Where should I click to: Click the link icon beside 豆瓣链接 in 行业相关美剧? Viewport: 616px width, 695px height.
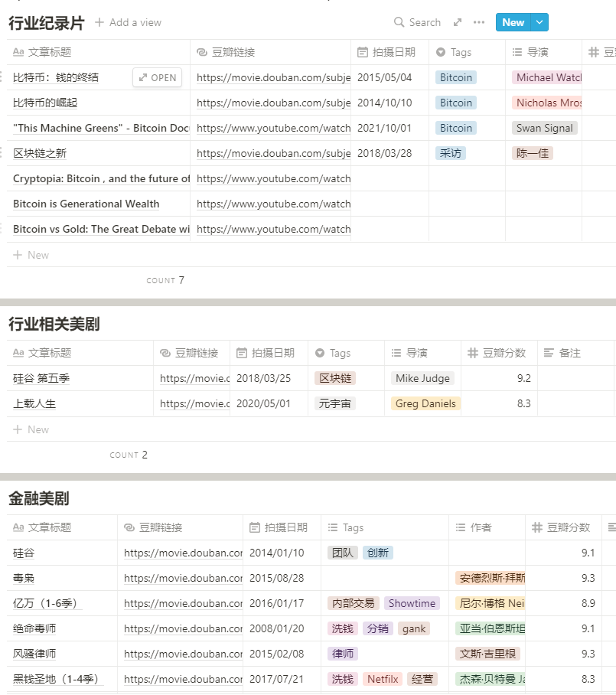(165, 354)
